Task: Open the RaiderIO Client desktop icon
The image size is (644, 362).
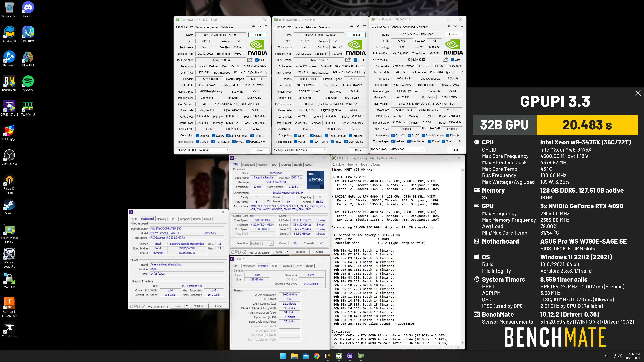Action: coord(9,184)
